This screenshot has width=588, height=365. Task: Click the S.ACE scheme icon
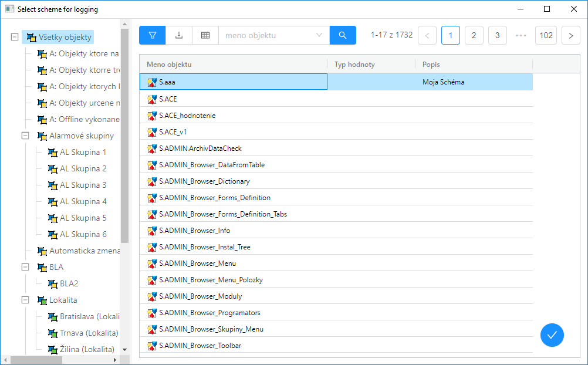tap(153, 99)
